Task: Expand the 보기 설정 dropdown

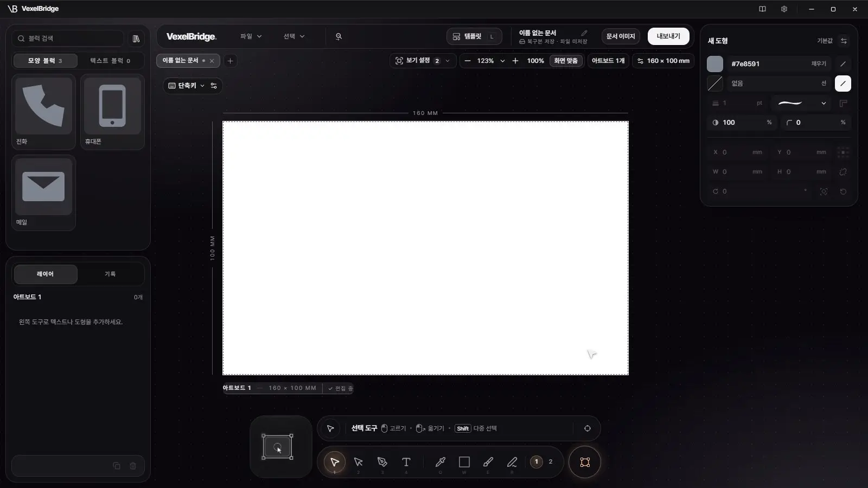Action: pos(423,61)
